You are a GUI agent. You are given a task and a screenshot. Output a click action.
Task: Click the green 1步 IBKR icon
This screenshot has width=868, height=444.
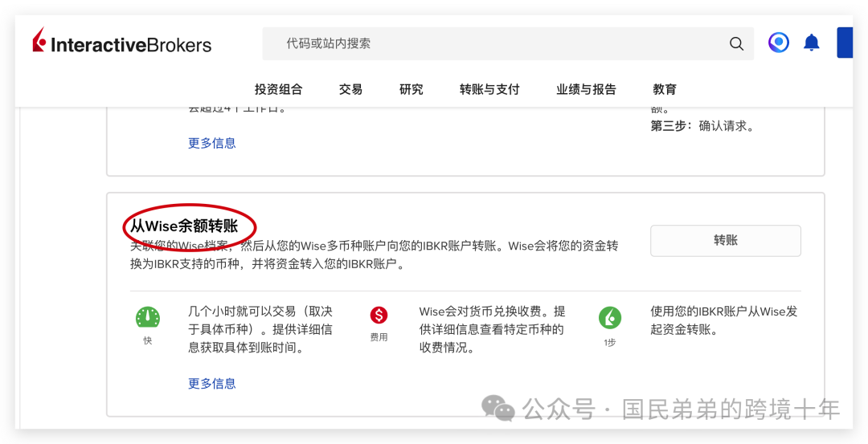click(x=610, y=318)
